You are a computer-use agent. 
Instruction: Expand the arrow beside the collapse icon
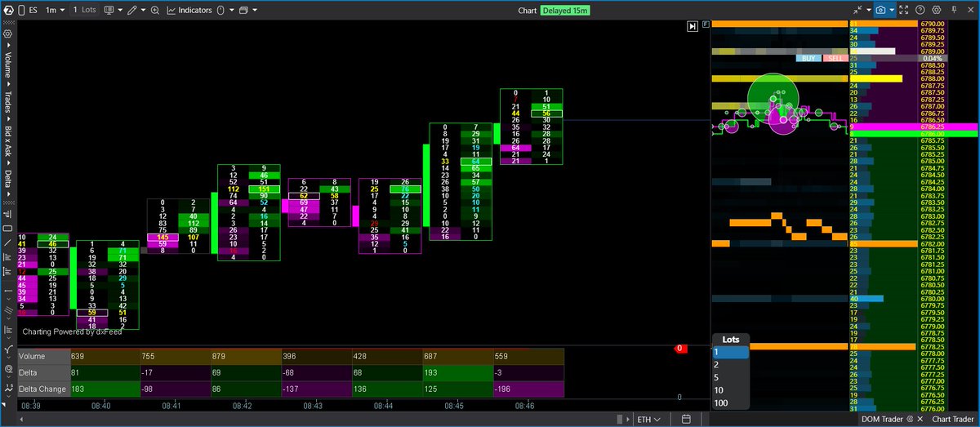click(868, 11)
